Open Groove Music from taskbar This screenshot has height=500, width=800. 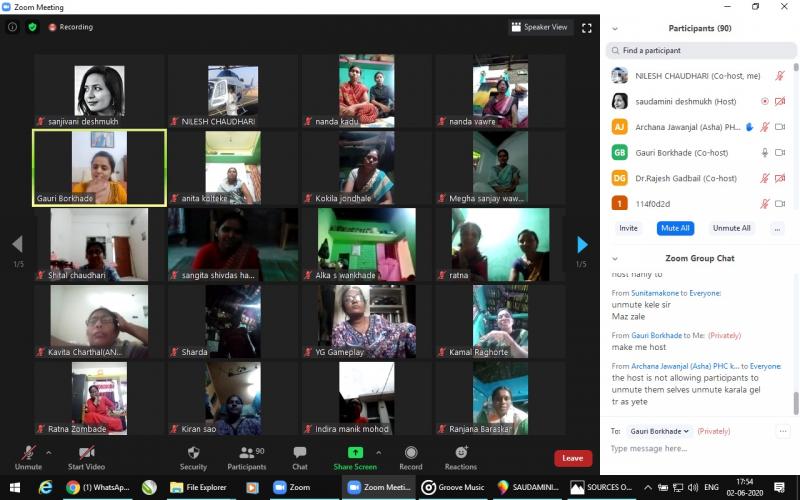pos(454,488)
